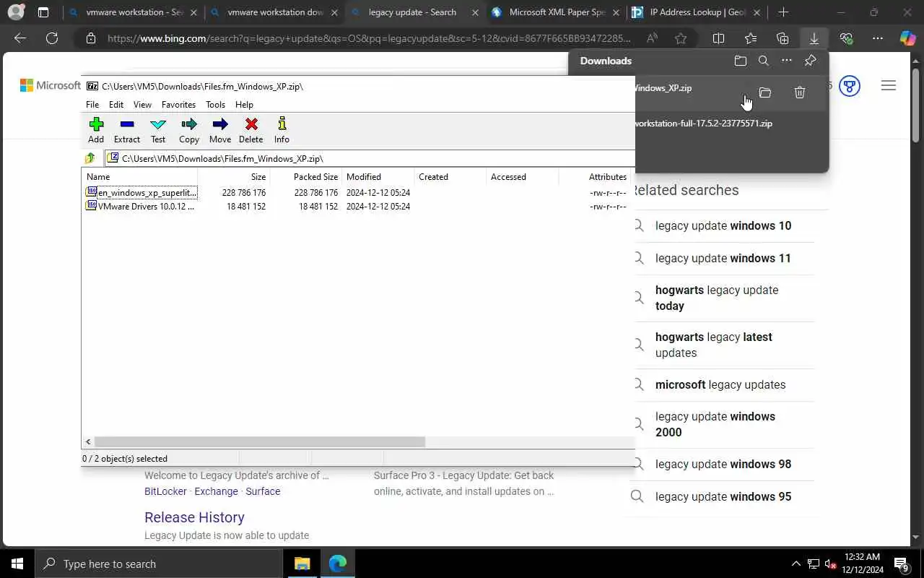Screen dimensions: 924x578
Task: Switch to the first vmware workstation tab
Action: coord(133,12)
